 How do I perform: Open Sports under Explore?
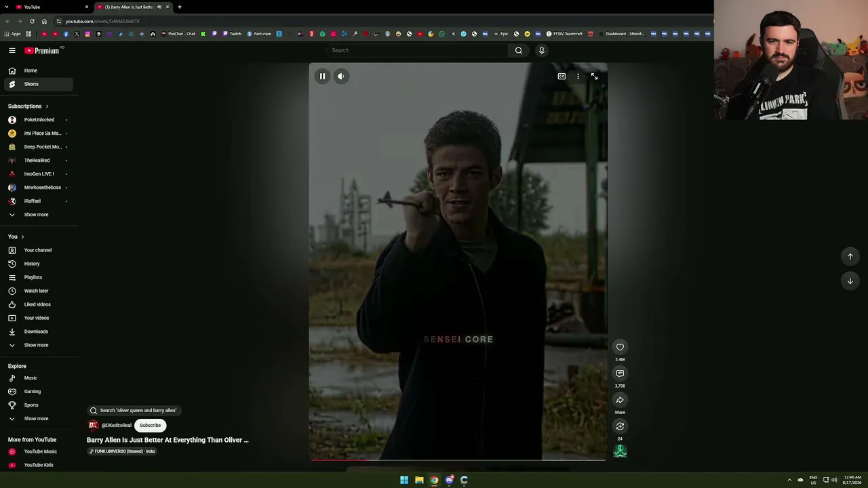tap(39, 405)
